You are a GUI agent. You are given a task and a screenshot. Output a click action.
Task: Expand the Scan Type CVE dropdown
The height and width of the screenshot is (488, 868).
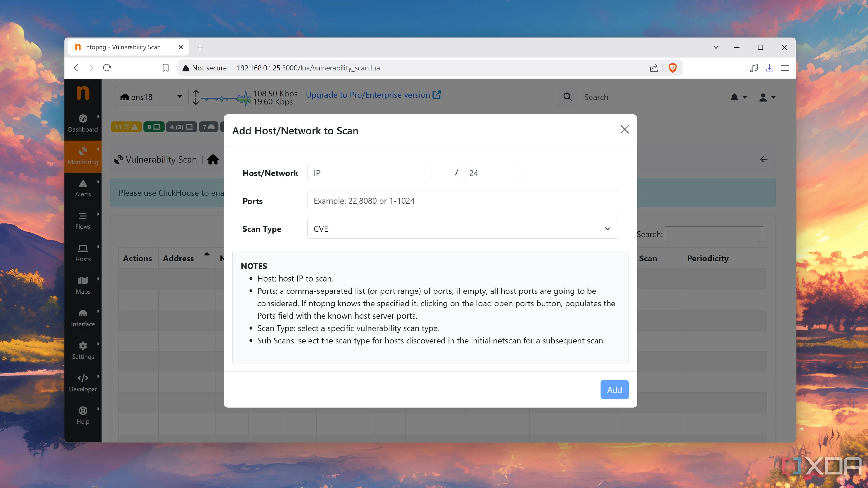point(462,229)
